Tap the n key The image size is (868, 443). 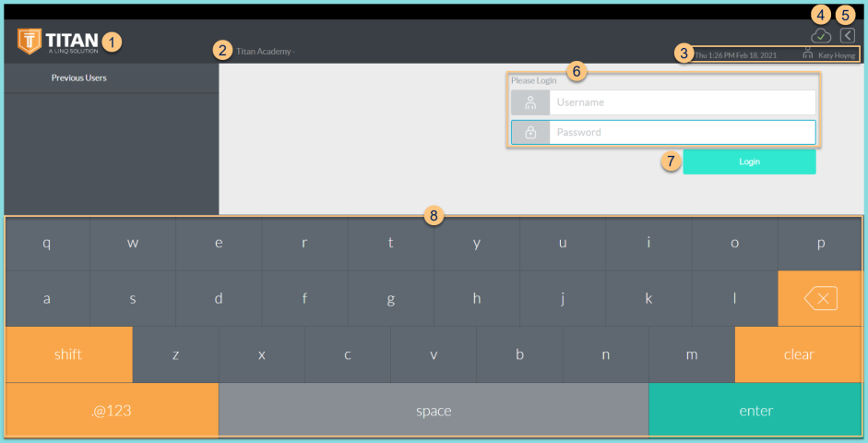pyautogui.click(x=606, y=354)
